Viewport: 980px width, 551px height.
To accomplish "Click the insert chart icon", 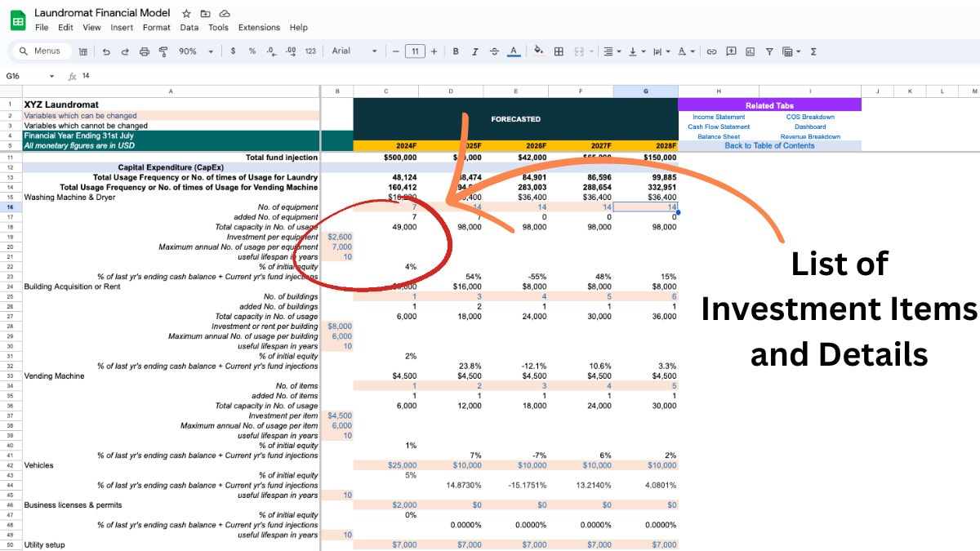I will (x=750, y=51).
